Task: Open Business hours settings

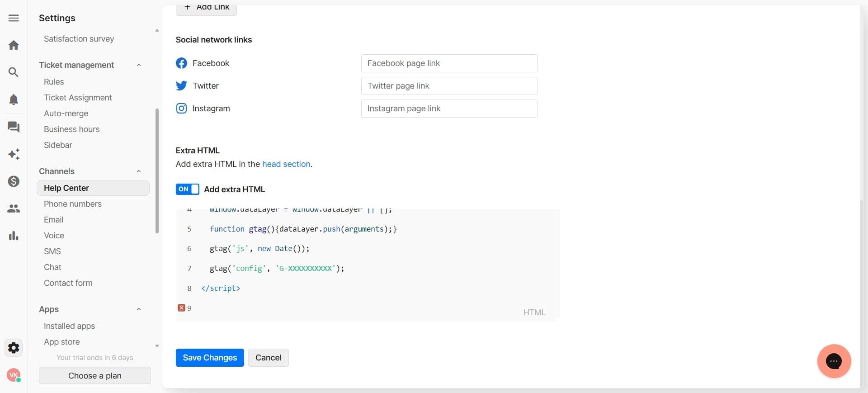Action: point(71,129)
